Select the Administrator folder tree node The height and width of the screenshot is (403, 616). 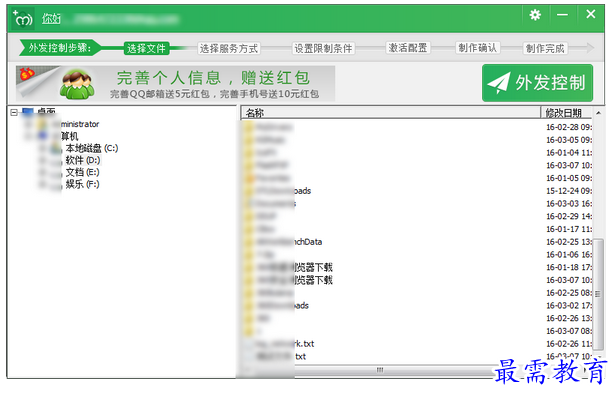75,124
